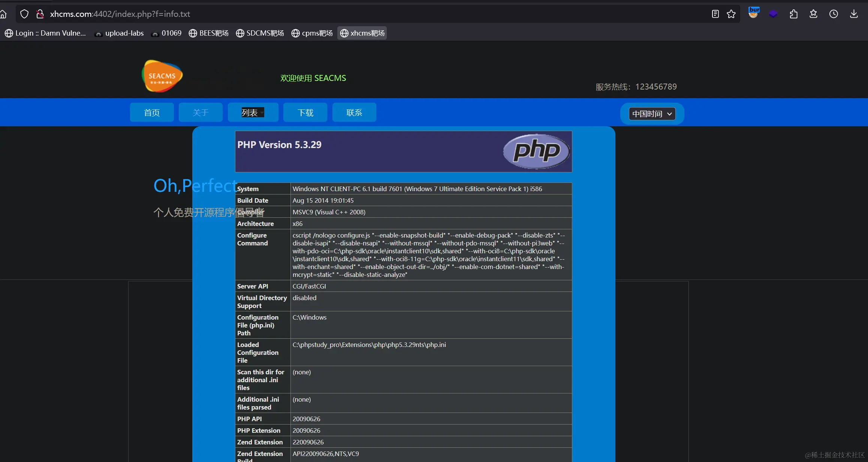868x462 pixels.
Task: Open the downloads arrow icon
Action: tap(854, 14)
